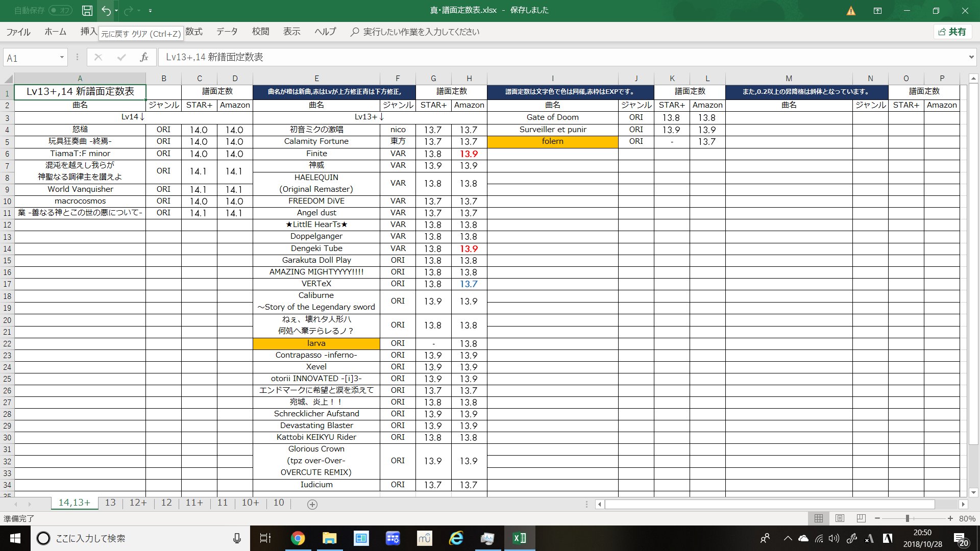Open Ribbon Display Options icon
This screenshot has height=551, width=980.
[877, 10]
